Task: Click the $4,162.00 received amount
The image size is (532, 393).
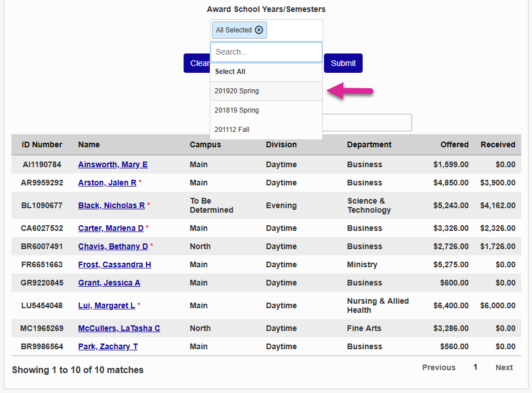Action: click(x=498, y=205)
